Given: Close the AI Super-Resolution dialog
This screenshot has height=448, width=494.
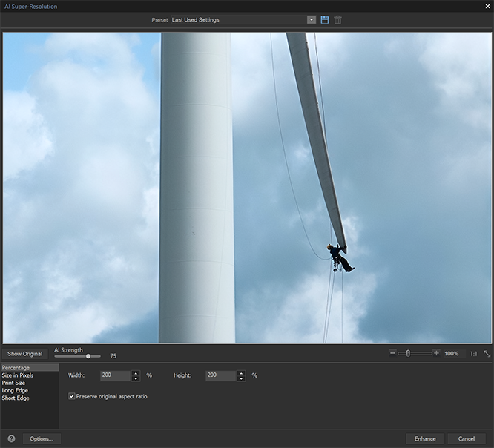Looking at the screenshot, I should tap(487, 6).
